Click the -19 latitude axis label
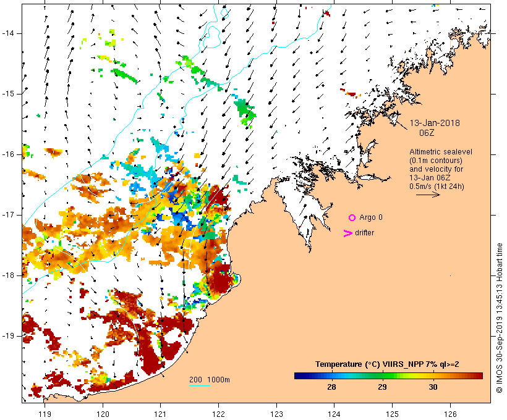Screen dimensions: 507x420 tap(8, 336)
